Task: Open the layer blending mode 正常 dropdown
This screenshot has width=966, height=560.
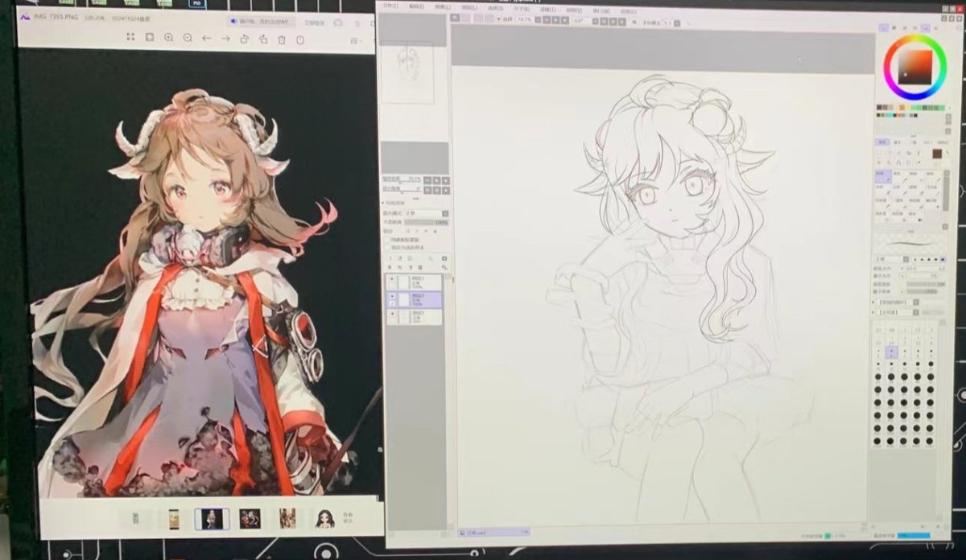Action: [427, 213]
